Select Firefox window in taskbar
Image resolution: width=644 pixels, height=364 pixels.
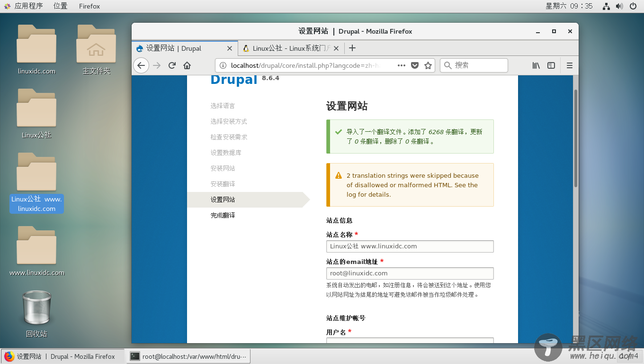pos(62,356)
